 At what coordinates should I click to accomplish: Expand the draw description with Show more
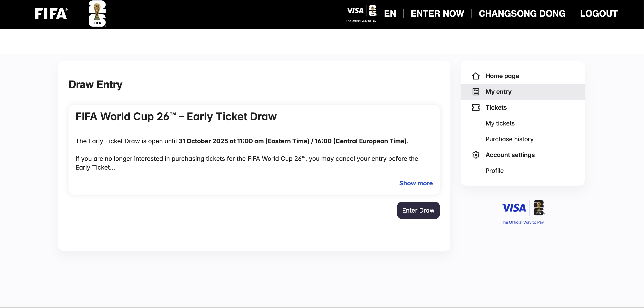coord(416,183)
